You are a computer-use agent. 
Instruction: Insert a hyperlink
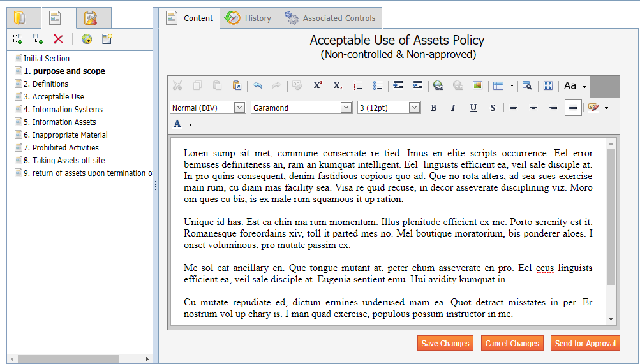(x=438, y=85)
